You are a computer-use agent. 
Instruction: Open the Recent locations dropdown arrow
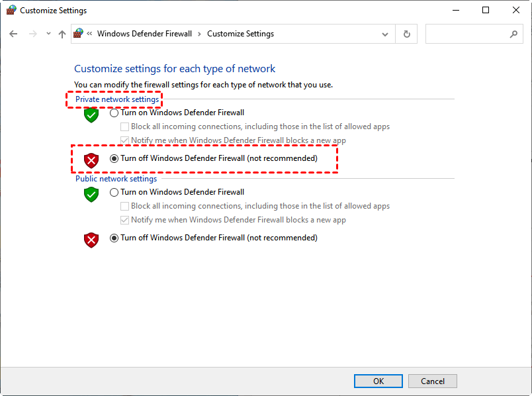click(48, 34)
